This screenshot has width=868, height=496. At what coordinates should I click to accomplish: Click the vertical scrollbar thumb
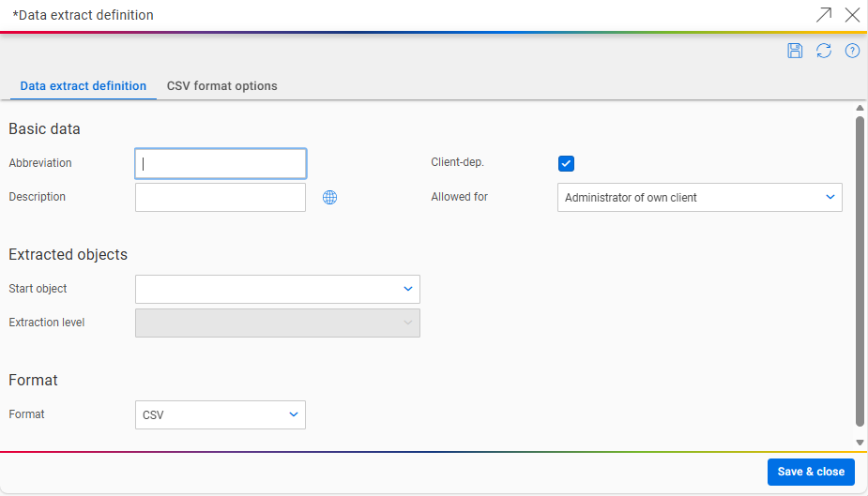point(860,272)
